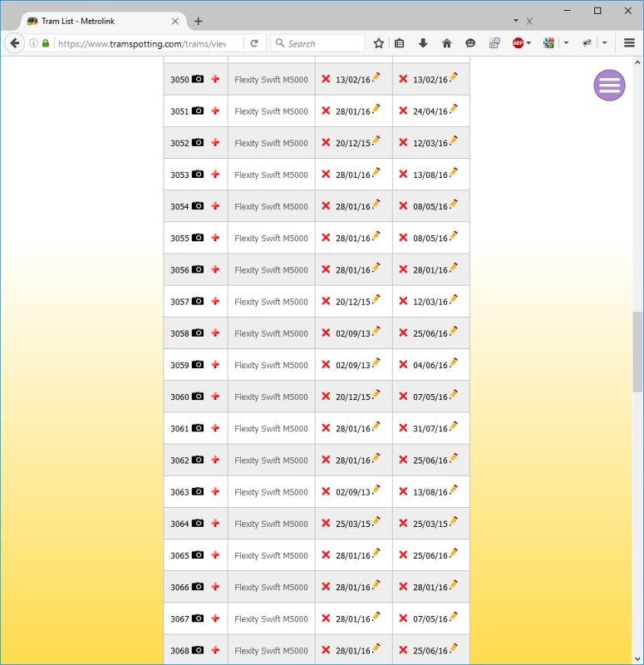The height and width of the screenshot is (665, 644).
Task: Show bookmarks list icon in toolbar
Action: (399, 43)
